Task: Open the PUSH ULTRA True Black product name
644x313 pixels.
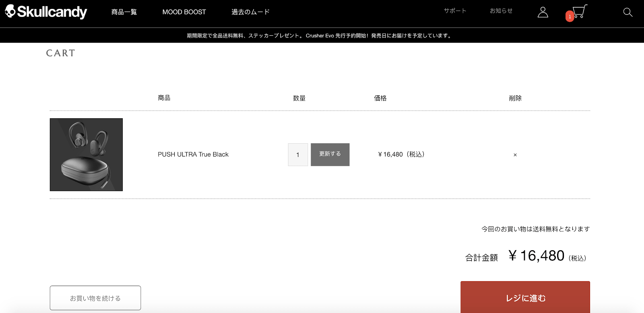Action: coord(193,154)
